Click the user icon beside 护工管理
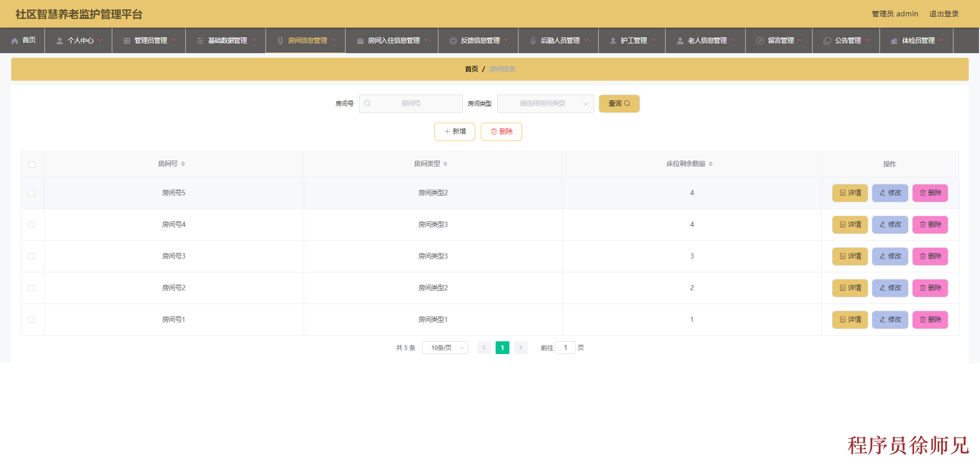 coord(613,41)
